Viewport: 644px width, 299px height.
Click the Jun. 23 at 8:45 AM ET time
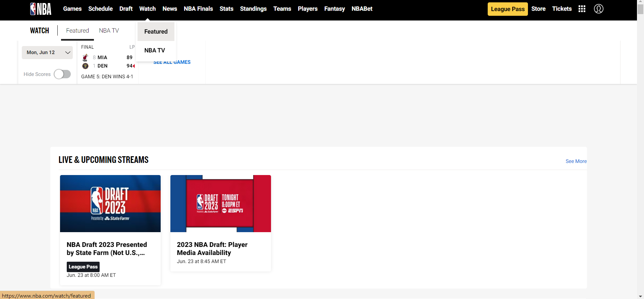click(202, 261)
